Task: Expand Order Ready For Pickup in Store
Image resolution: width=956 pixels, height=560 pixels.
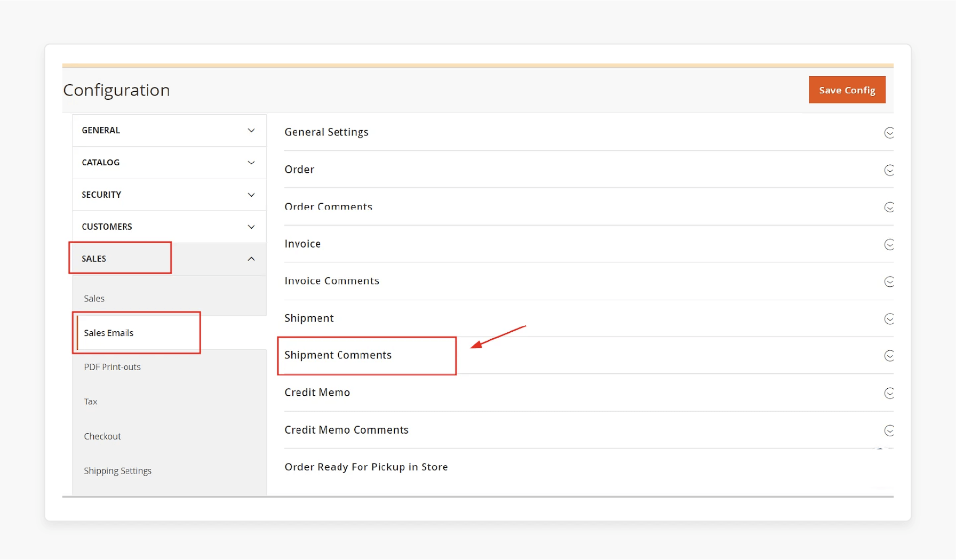Action: coord(589,467)
